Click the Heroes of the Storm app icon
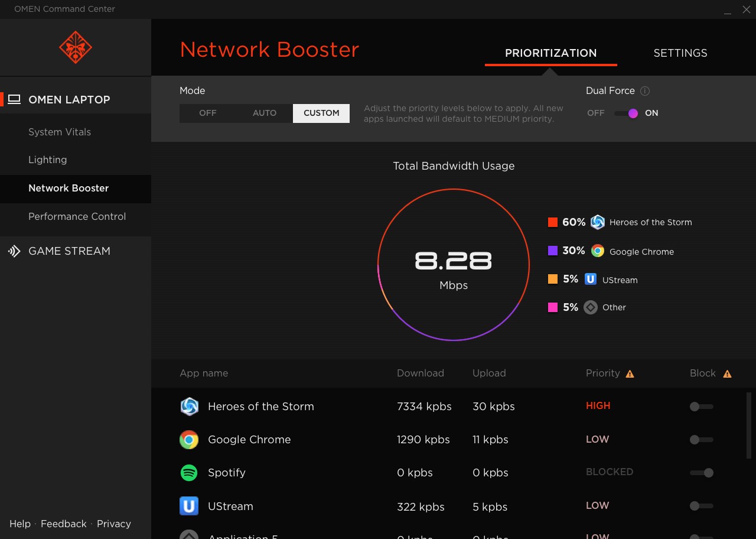 point(189,407)
